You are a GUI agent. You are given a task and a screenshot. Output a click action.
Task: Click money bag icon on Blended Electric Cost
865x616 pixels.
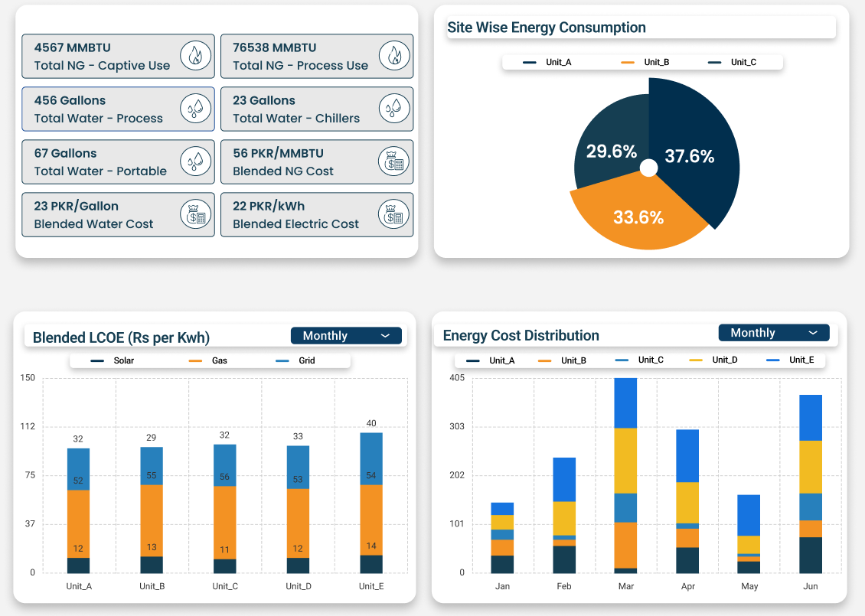[394, 214]
